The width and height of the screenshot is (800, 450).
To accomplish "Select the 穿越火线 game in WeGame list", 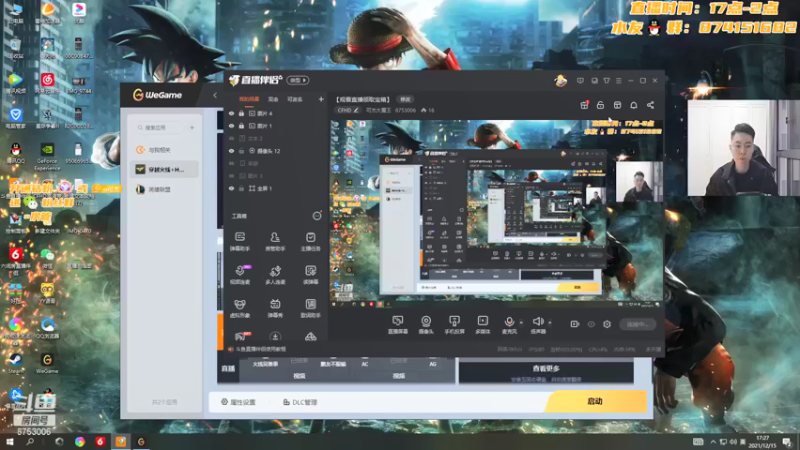I will [x=164, y=169].
